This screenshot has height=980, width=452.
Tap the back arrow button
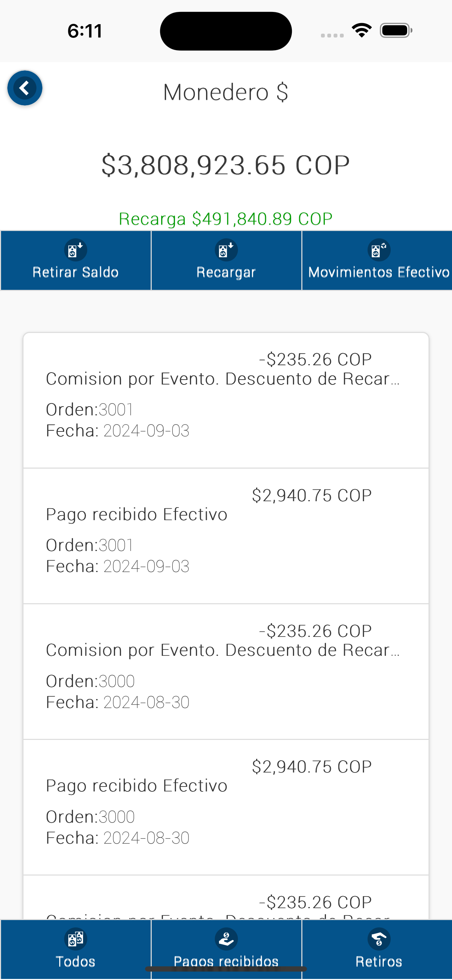(x=25, y=88)
